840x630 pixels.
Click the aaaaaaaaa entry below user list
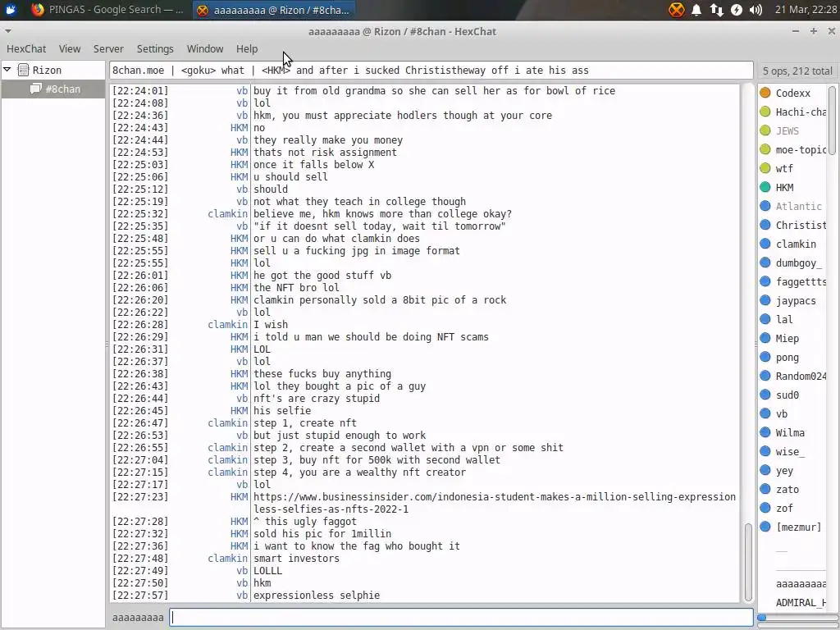[801, 584]
